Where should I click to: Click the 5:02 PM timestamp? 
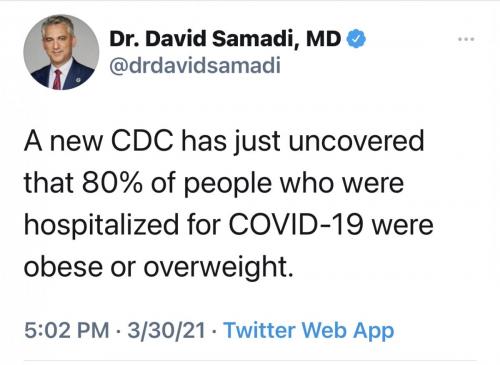tap(67, 330)
